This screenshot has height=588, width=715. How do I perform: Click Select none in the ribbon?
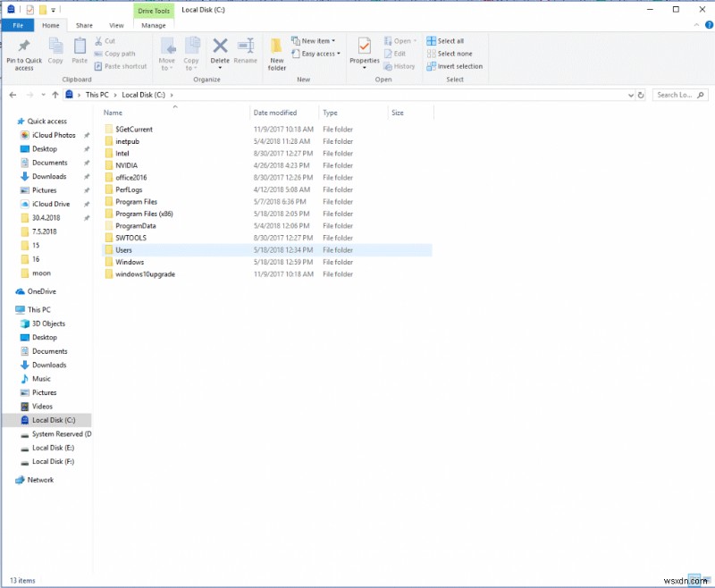coord(452,53)
